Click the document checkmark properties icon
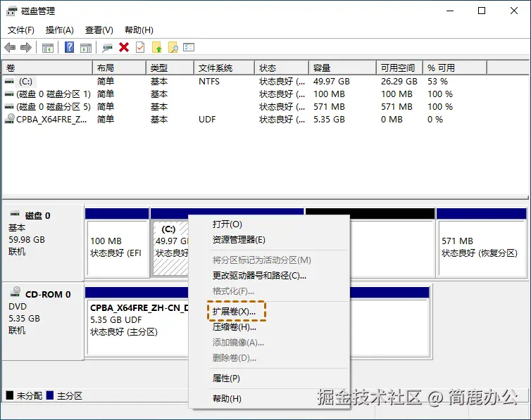The width and height of the screenshot is (531, 420). tap(140, 47)
